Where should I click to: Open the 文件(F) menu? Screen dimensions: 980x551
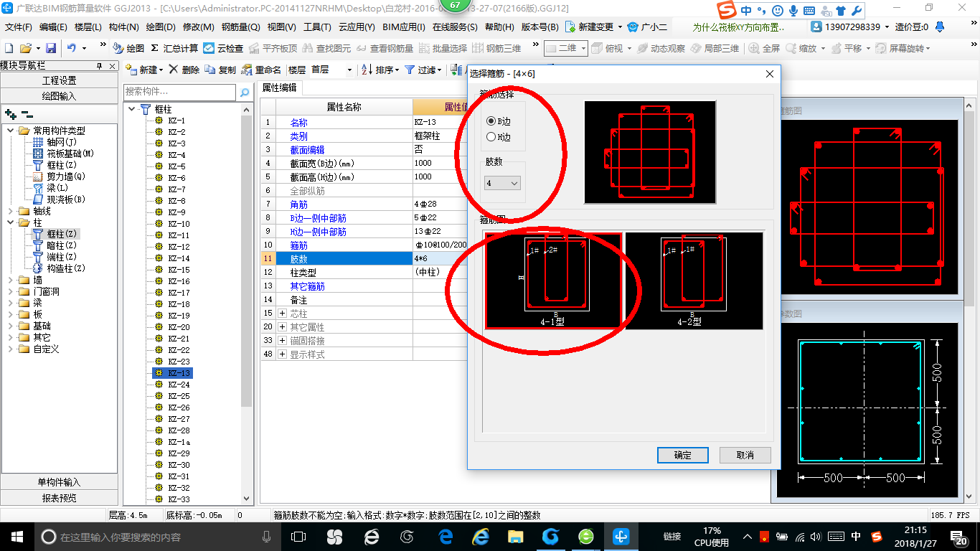[x=19, y=27]
